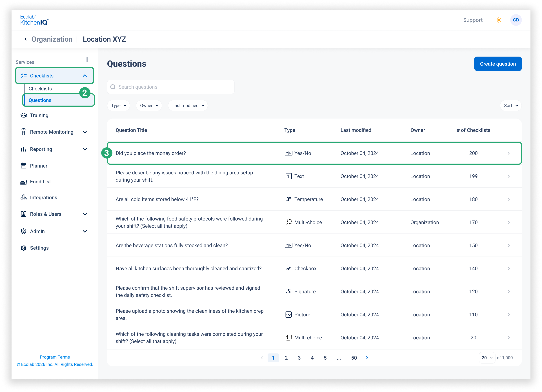
Task: Click the back arrow beside Organization
Action: pos(26,39)
